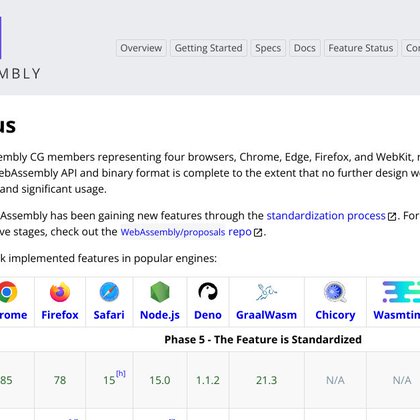Click the GraalWasm logo icon
The width and height of the screenshot is (420, 420).
[266, 292]
